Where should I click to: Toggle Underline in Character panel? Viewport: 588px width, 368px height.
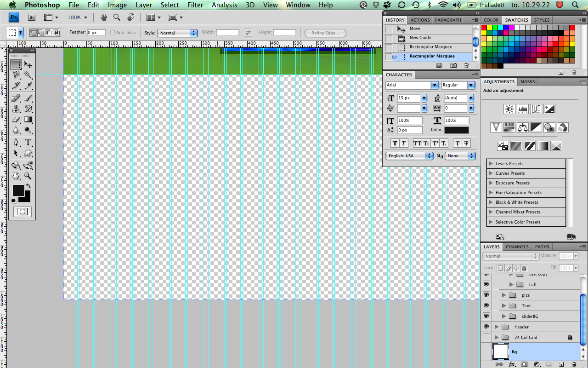457,144
